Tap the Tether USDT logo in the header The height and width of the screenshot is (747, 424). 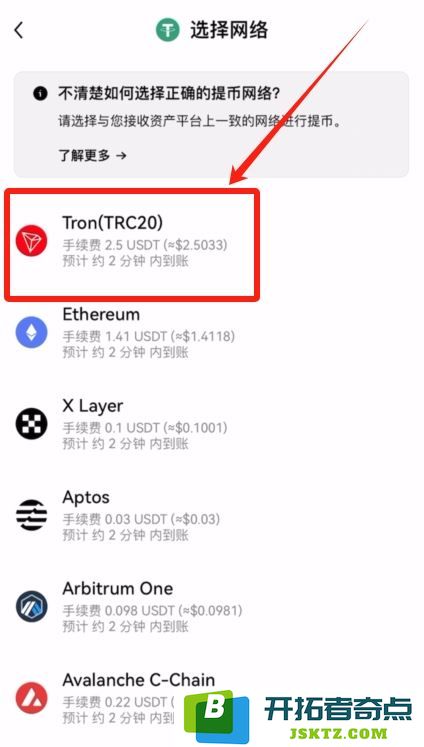pyautogui.click(x=167, y=30)
